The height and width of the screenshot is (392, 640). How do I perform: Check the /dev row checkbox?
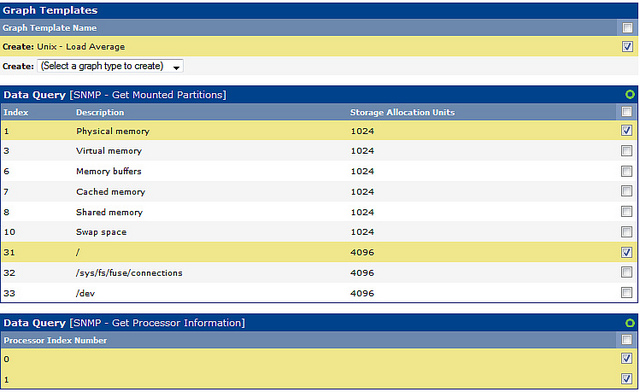626,292
